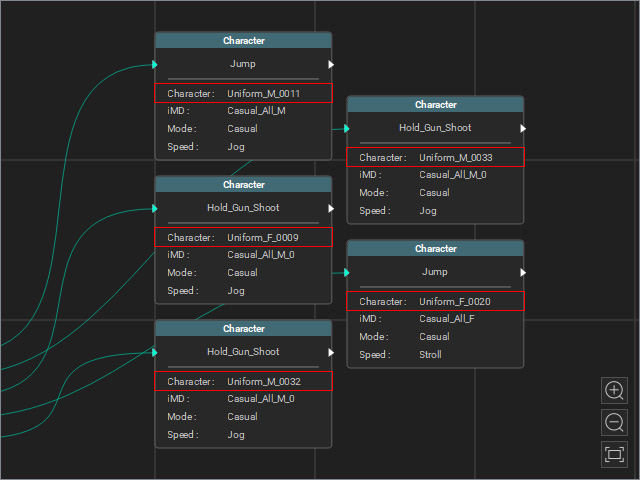The width and height of the screenshot is (640, 480).
Task: Click input arrow of Uniform_M_0032 node
Action: (x=155, y=352)
